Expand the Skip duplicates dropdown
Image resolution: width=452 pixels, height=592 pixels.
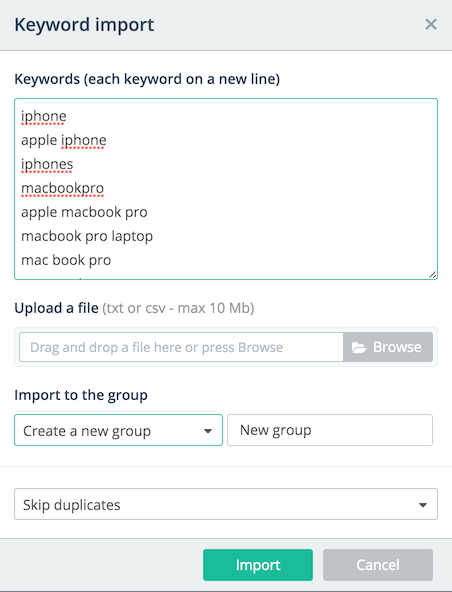click(x=226, y=504)
